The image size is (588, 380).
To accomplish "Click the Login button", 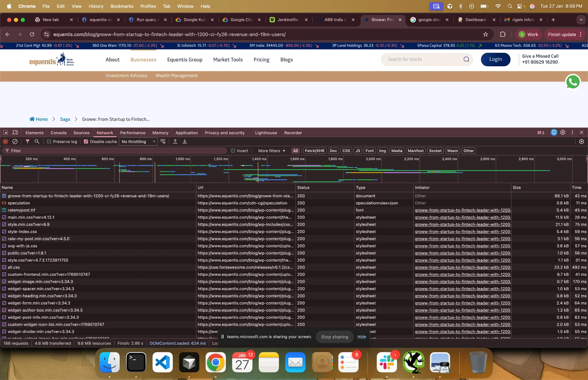I will coord(496,59).
